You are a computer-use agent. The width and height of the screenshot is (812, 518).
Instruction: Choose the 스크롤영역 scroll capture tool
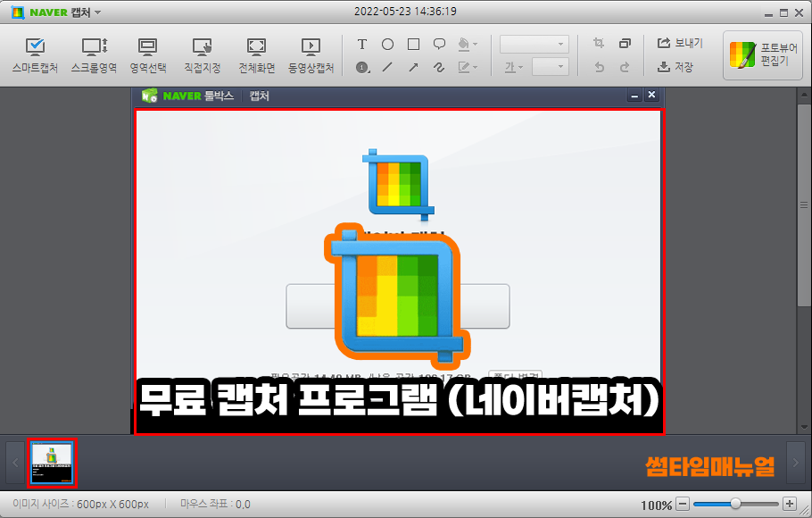tap(94, 55)
